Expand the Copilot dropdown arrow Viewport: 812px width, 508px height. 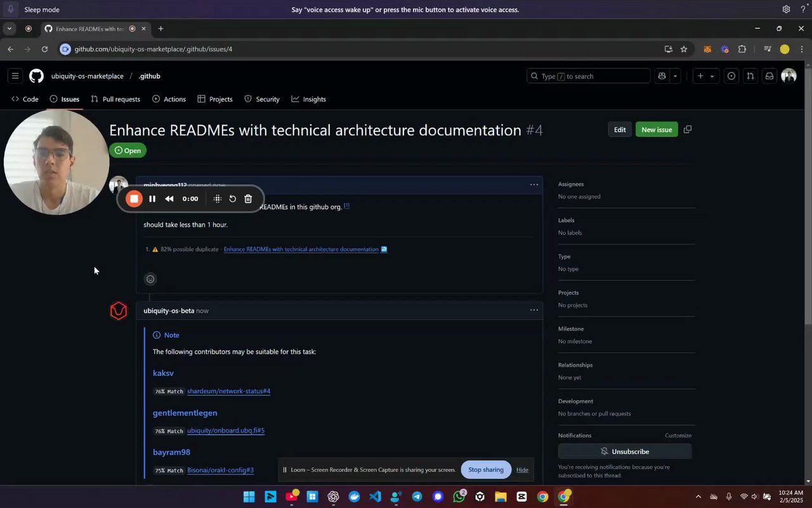point(675,76)
